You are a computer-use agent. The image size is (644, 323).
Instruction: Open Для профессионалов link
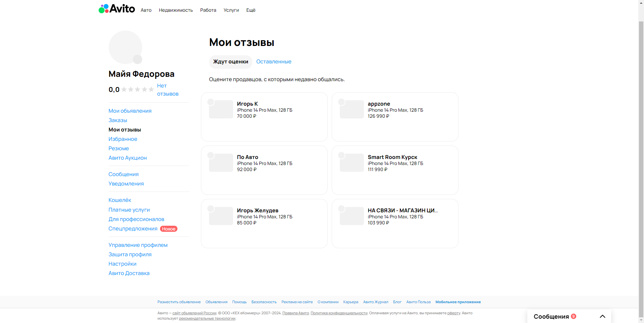[136, 219]
